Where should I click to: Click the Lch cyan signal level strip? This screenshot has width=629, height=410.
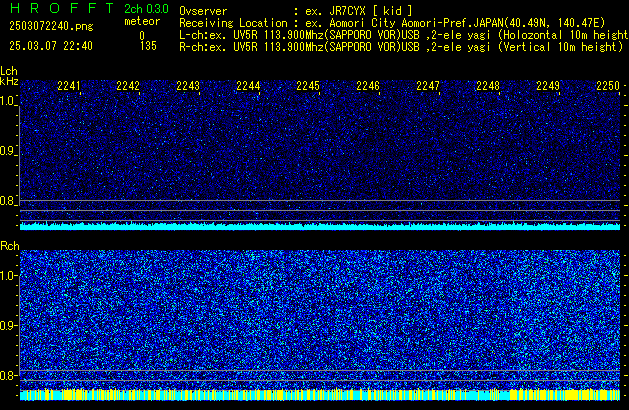click(x=320, y=226)
